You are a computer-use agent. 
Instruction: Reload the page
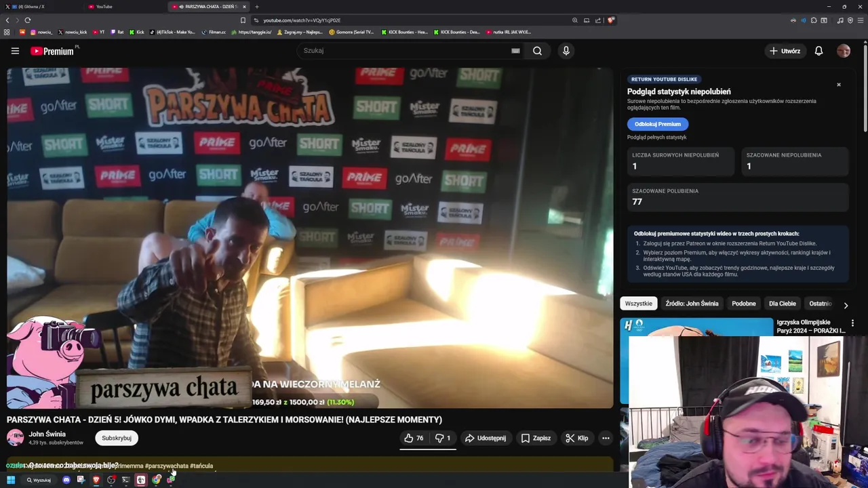pyautogui.click(x=28, y=20)
